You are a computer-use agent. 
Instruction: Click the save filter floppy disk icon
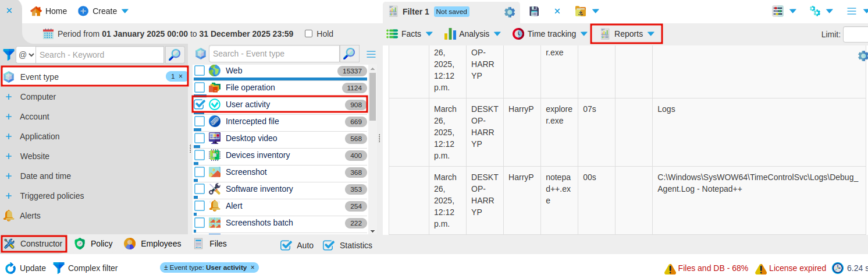point(533,11)
